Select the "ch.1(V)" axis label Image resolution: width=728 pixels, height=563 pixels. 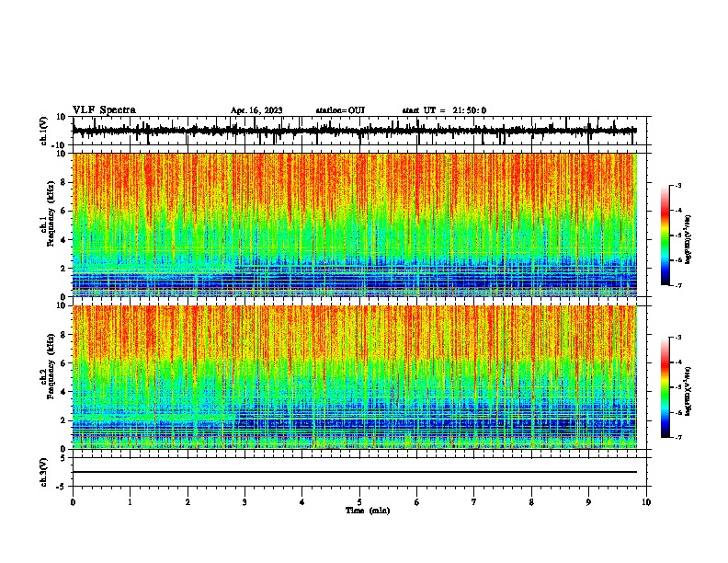(x=44, y=131)
